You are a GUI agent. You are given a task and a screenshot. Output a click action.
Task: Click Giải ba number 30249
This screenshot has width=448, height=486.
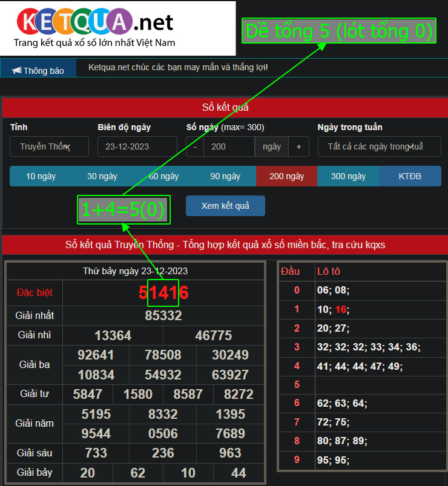(x=230, y=355)
